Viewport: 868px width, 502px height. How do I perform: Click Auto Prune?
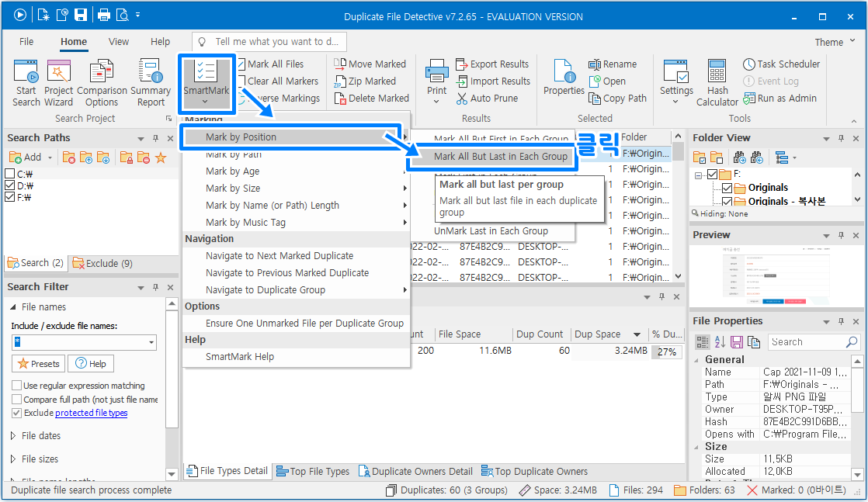coord(487,98)
